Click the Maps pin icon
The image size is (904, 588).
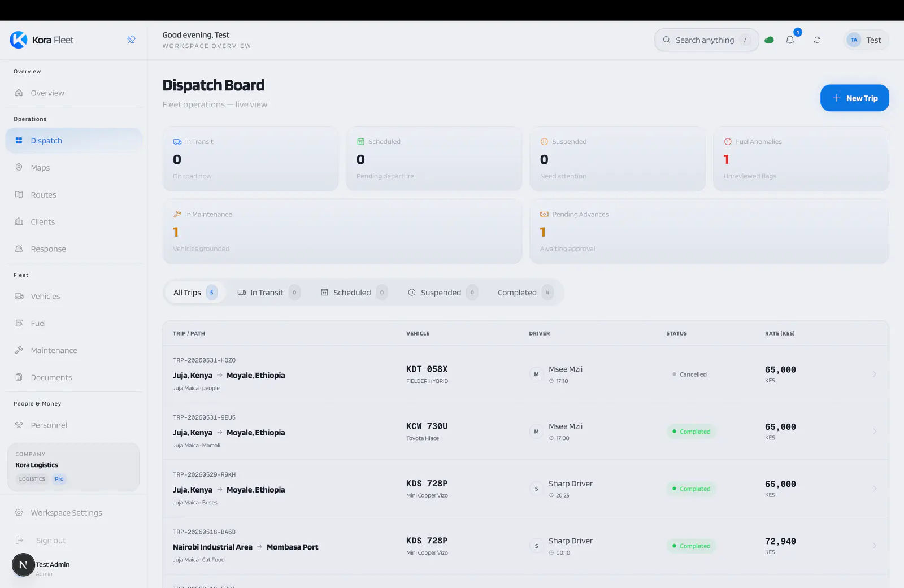(x=19, y=168)
